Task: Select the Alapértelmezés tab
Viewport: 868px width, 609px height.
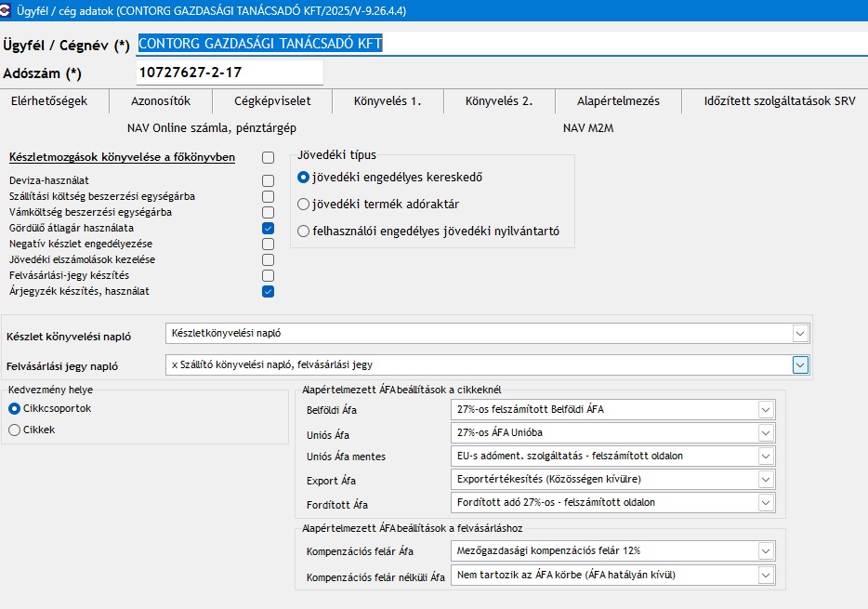Action: click(x=618, y=100)
